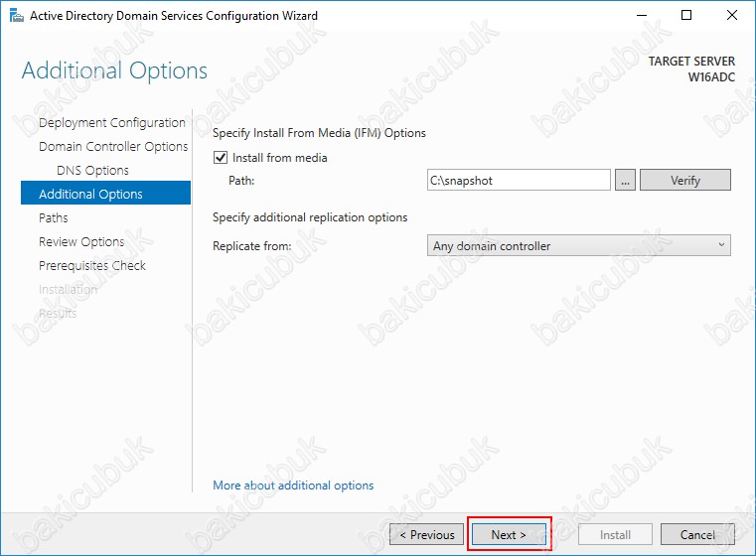Click the Install from media label
756x556 pixels.
click(279, 158)
